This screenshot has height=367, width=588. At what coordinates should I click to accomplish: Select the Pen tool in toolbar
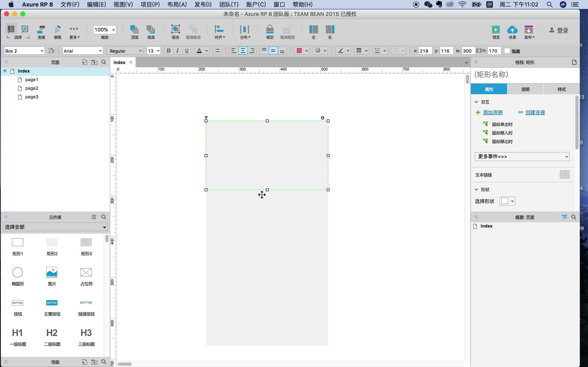(57, 30)
